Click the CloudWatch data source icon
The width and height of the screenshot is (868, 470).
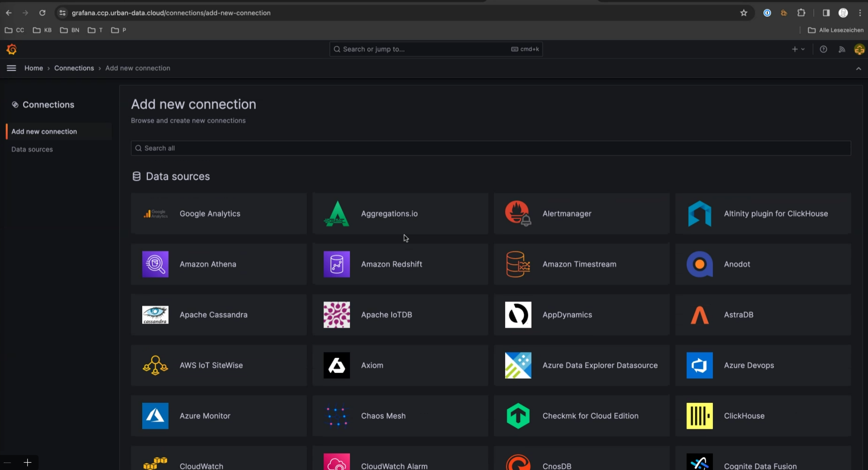pos(155,463)
